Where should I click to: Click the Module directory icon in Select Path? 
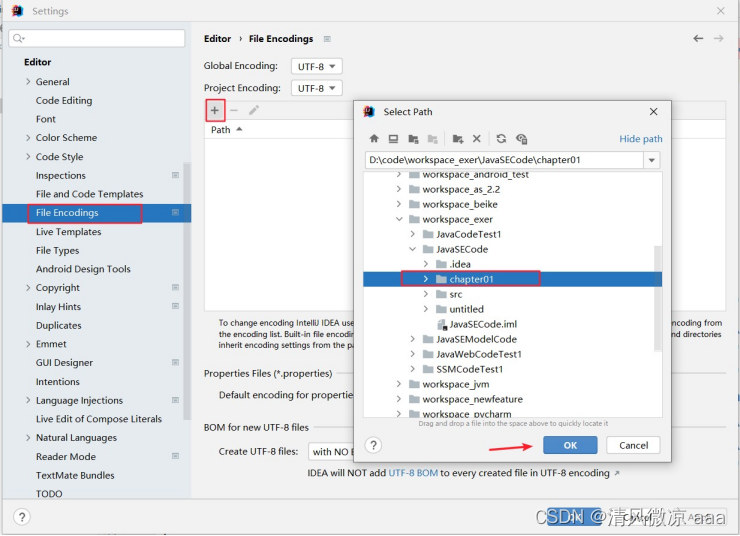432,138
